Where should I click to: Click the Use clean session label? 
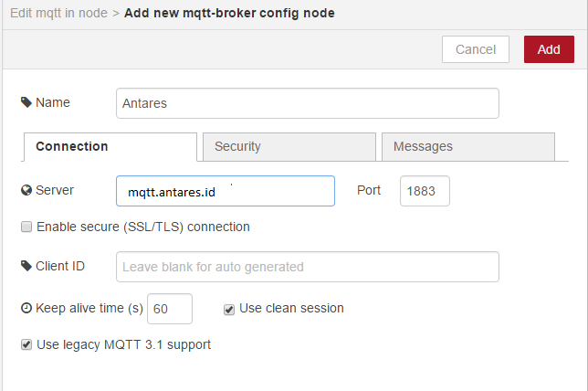[291, 309]
